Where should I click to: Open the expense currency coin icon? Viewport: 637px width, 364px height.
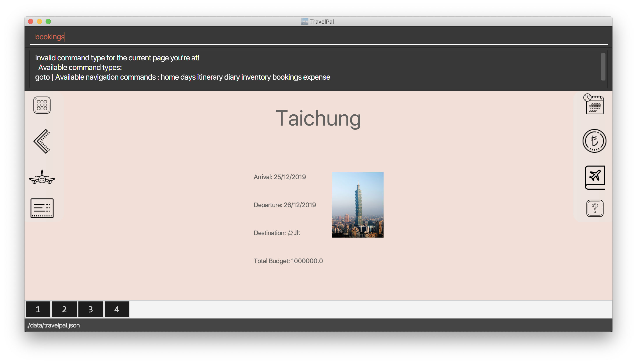594,141
